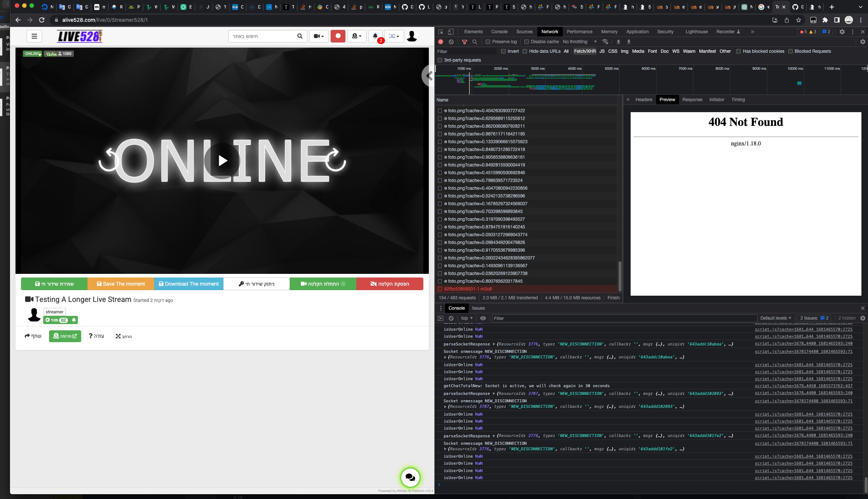Check Has blocked cookies checkbox
The image size is (868, 499).
(x=738, y=51)
